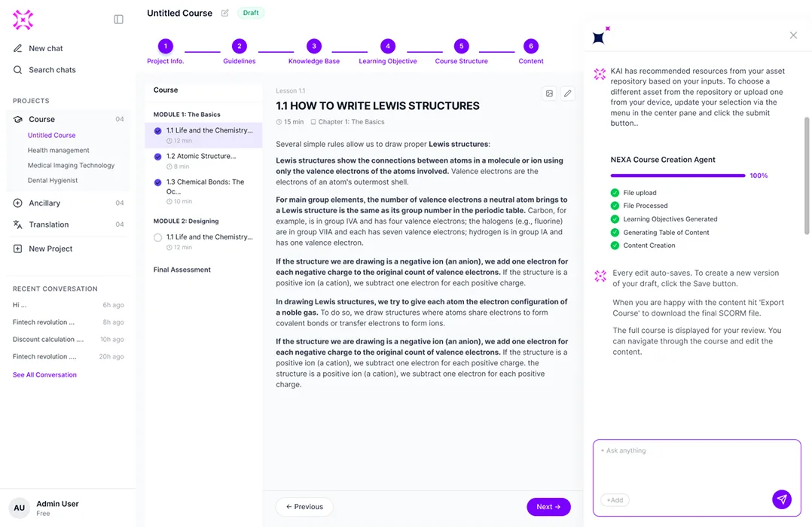The height and width of the screenshot is (528, 812).
Task: Select Untitled Course in projects list
Action: pos(52,135)
